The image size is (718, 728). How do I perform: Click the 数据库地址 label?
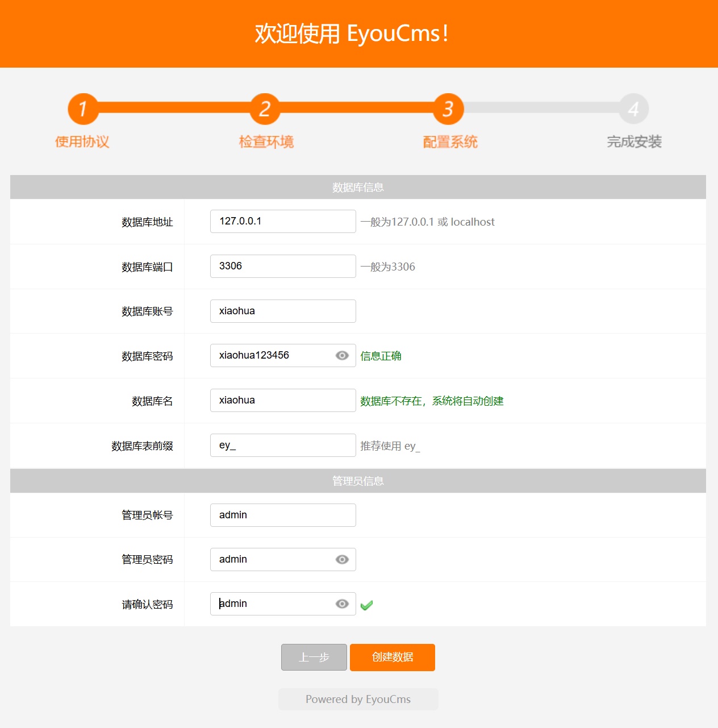(147, 222)
